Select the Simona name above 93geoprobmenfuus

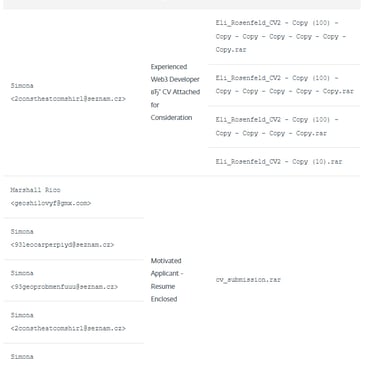tap(22, 273)
